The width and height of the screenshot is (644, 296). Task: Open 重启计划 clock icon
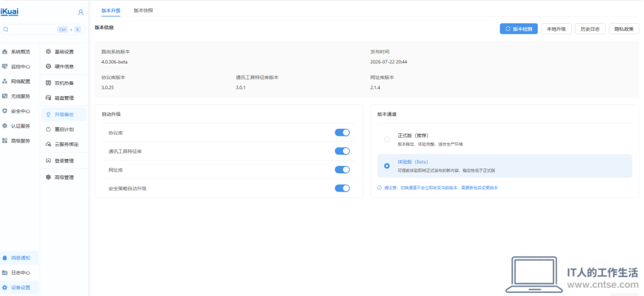click(x=48, y=129)
